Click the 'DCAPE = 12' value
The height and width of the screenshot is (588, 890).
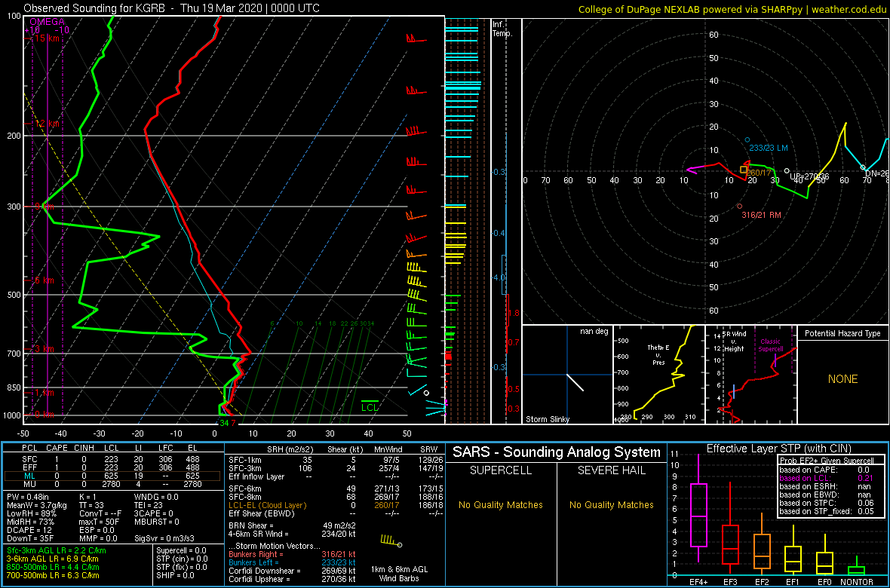(29, 530)
